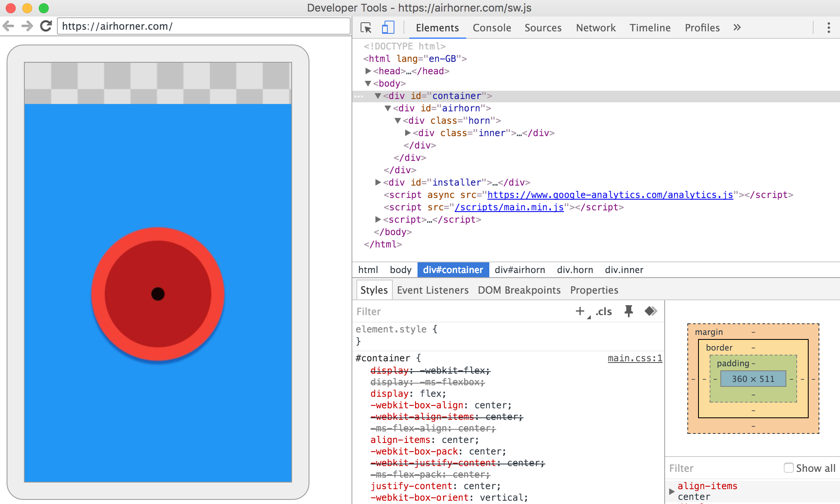Click the ellipsis beside div container row
Image resolution: width=840 pixels, height=504 pixels.
(x=359, y=96)
